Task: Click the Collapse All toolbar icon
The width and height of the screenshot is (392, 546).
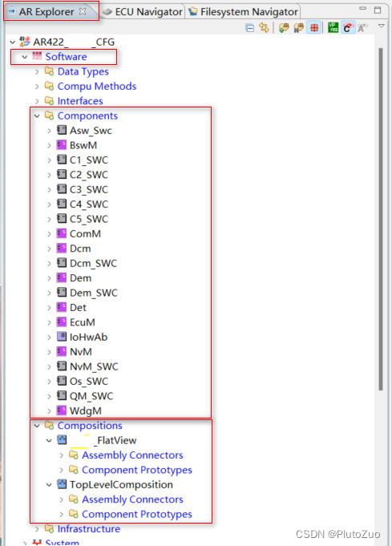Action: 249,28
